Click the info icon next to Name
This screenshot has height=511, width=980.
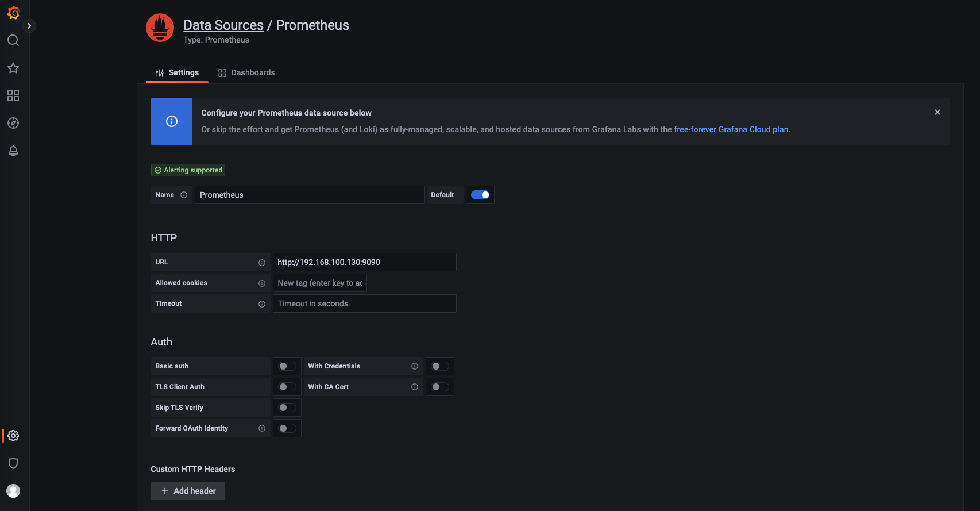[184, 195]
